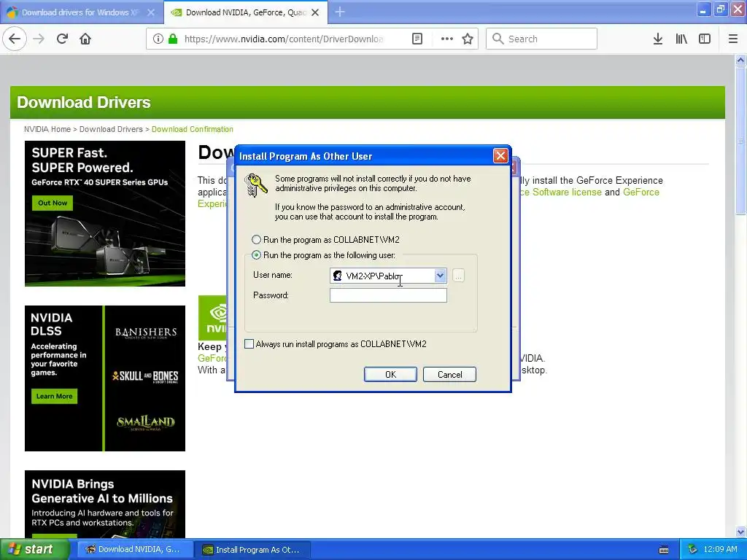
Task: Open Download Drivers breadcrumb link
Action: pos(111,129)
